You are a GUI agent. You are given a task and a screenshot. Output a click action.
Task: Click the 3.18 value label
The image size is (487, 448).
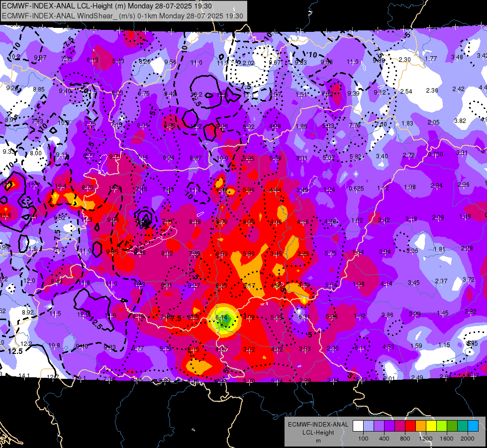[x=411, y=219]
